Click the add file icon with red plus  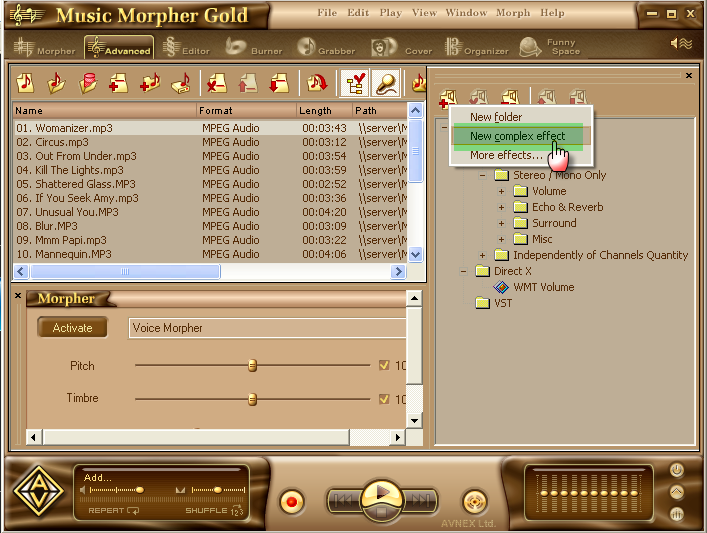pos(118,83)
